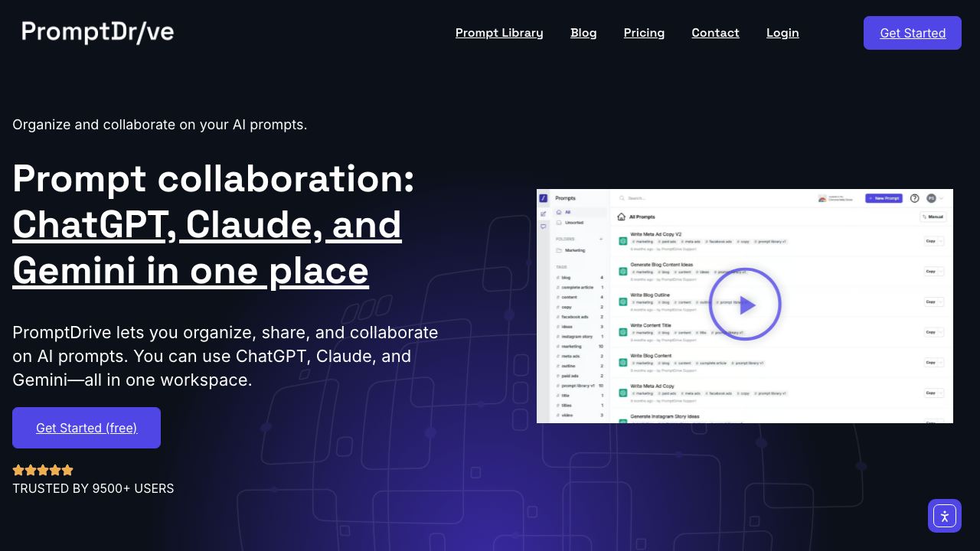Click the 'Prompt collaboration:' heading text
This screenshot has width=980, height=551.
pyautogui.click(x=214, y=178)
